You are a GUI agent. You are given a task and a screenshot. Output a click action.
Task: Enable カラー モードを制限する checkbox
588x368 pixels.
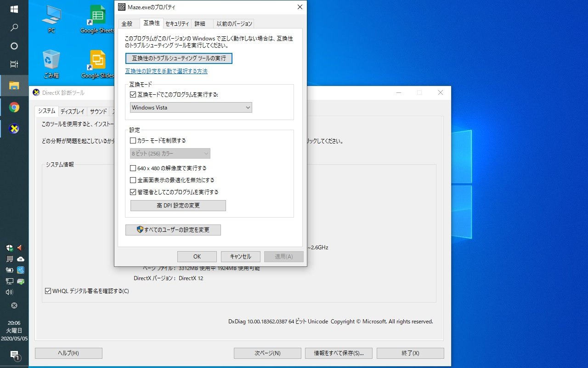[133, 141]
